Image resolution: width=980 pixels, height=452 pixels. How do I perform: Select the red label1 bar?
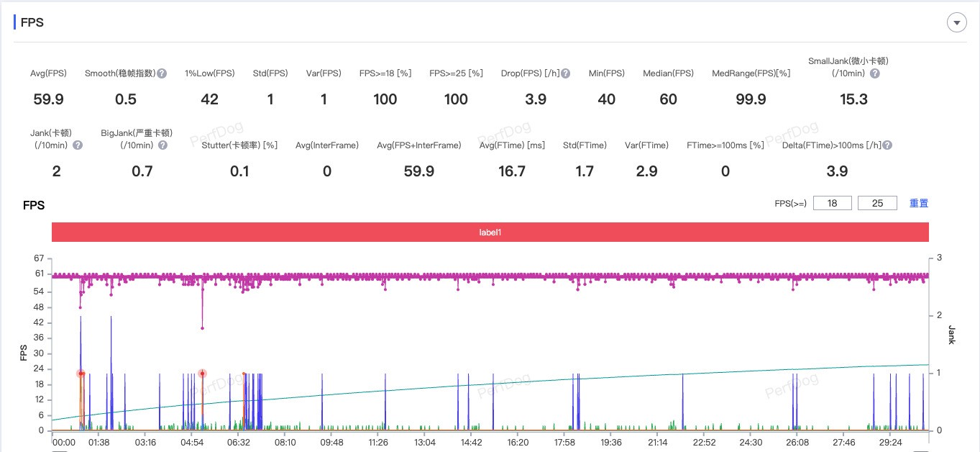490,232
